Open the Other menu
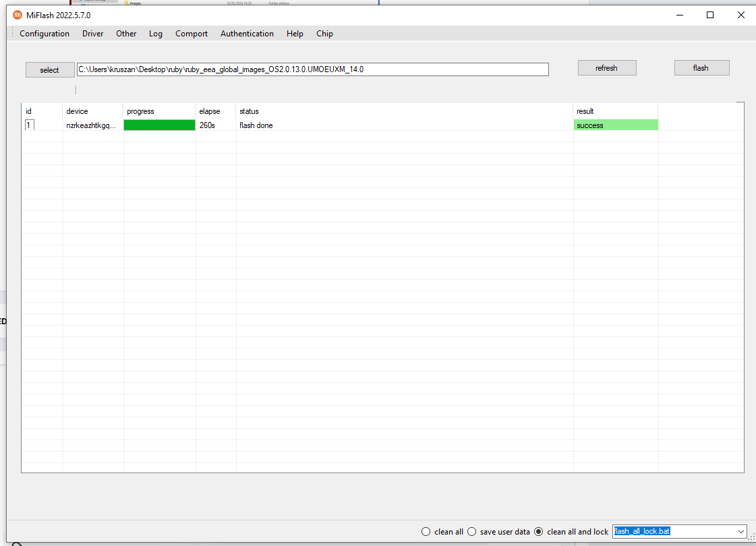756x546 pixels. [x=126, y=34]
